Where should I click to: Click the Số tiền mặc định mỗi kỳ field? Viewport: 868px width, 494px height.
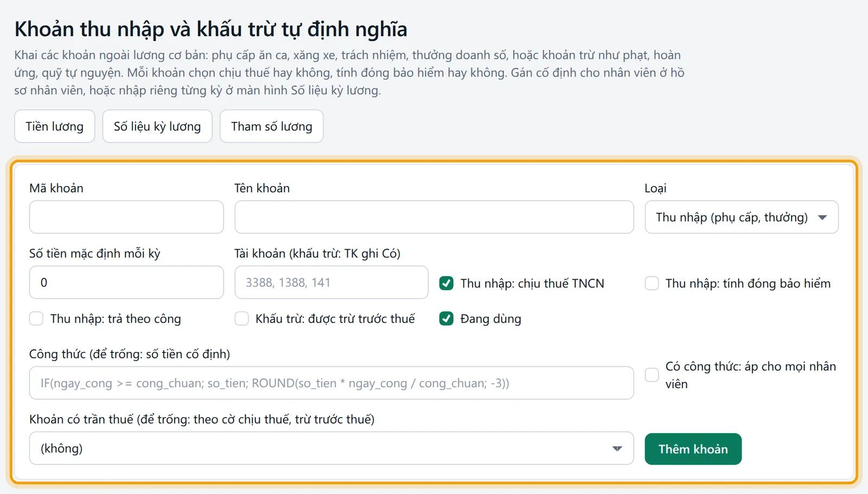coord(126,282)
